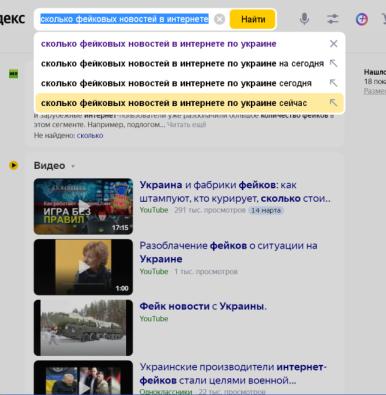Click YouTube source under 'Разоблачение фейков'
Screen dimensions: 386x395
[x=154, y=271]
